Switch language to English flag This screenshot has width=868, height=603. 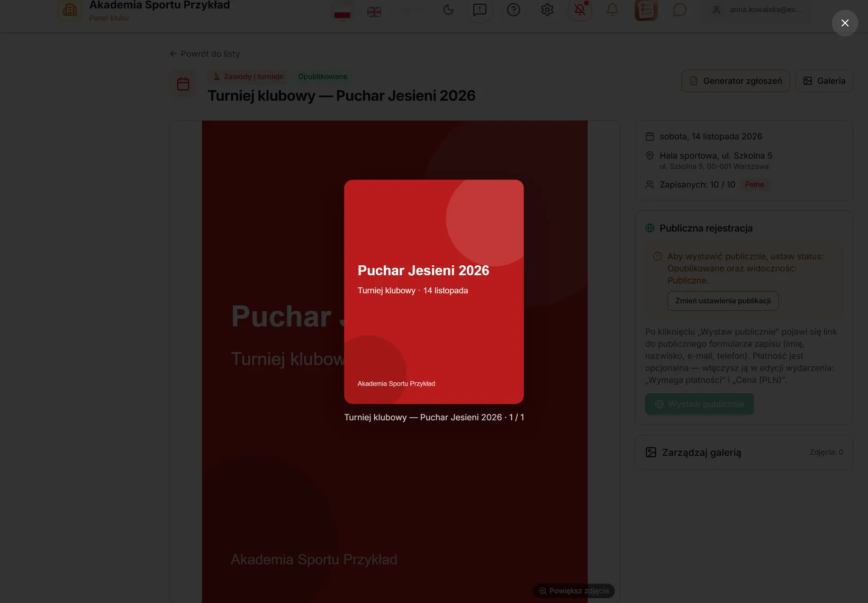coord(374,11)
